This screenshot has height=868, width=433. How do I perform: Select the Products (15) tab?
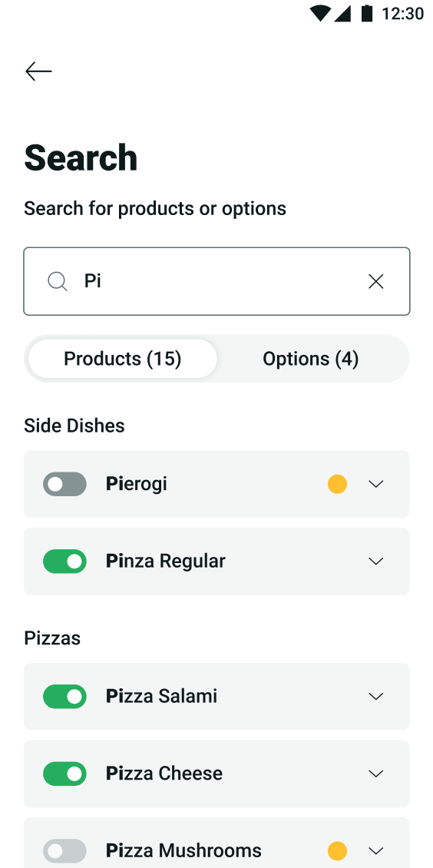(123, 359)
